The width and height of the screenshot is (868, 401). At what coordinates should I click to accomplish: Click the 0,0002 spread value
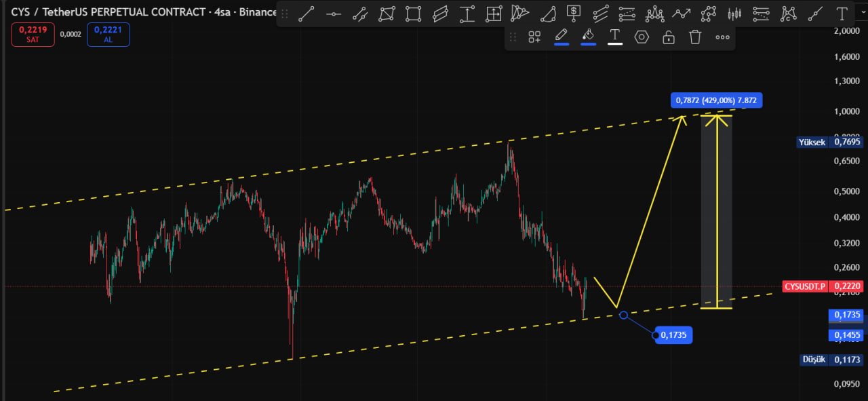pyautogui.click(x=71, y=34)
